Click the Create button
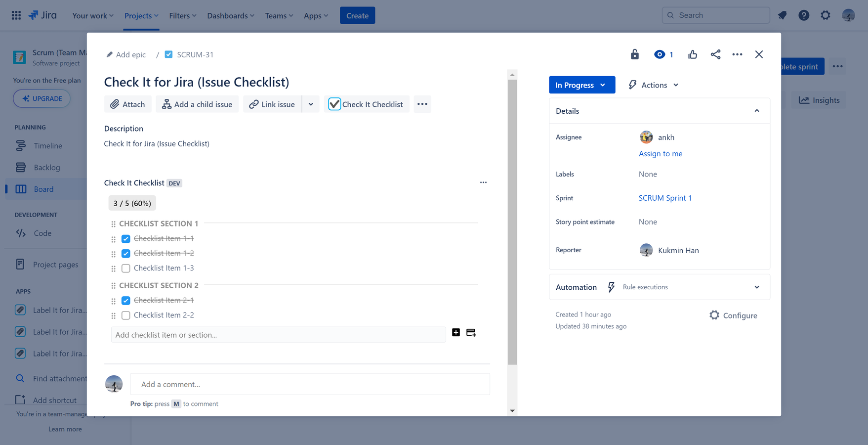The width and height of the screenshot is (868, 445). coord(357,15)
